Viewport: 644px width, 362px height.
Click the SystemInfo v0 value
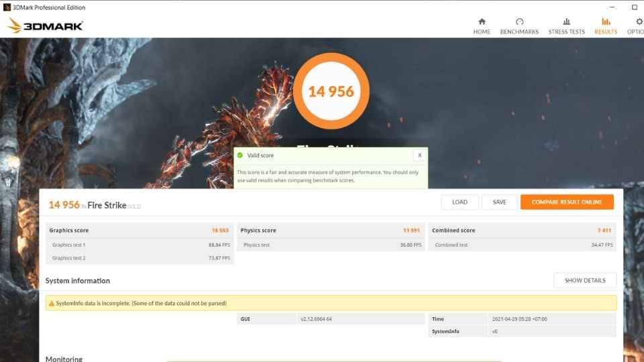click(x=495, y=331)
